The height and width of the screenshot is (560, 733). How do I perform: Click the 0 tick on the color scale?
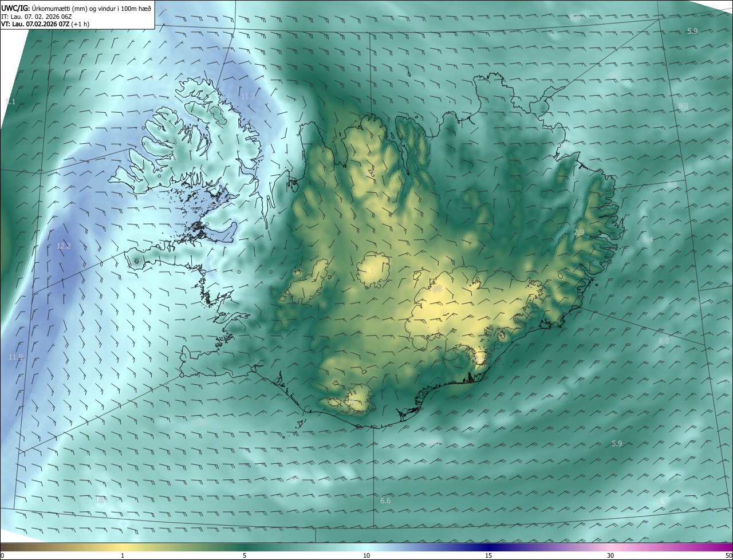tap(2, 555)
